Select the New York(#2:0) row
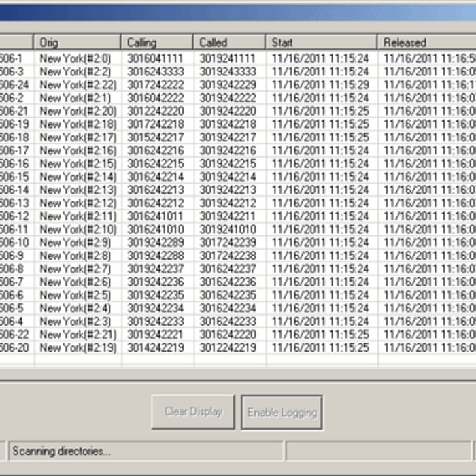The width and height of the screenshot is (476, 476). coord(75,58)
